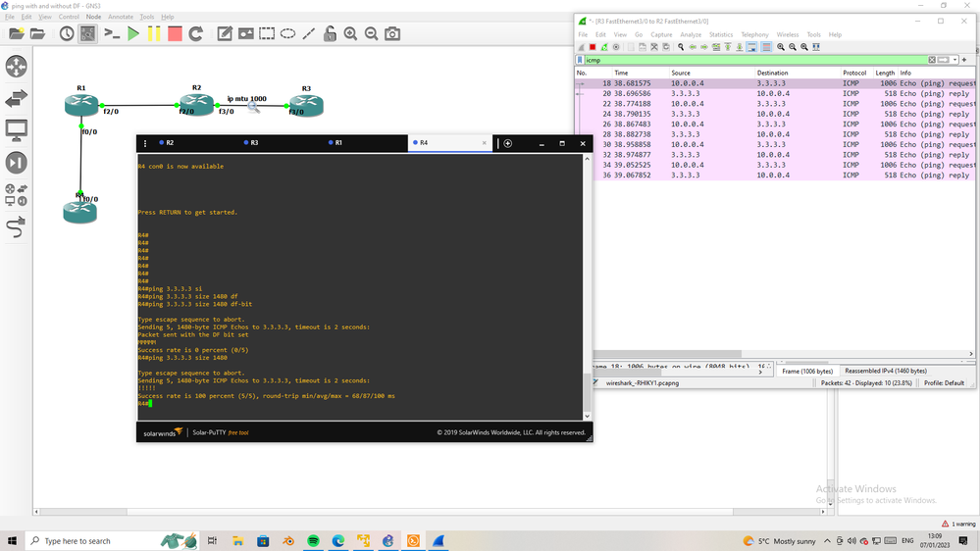
Task: Select draw line tool in GNS3
Action: pyautogui.click(x=309, y=33)
